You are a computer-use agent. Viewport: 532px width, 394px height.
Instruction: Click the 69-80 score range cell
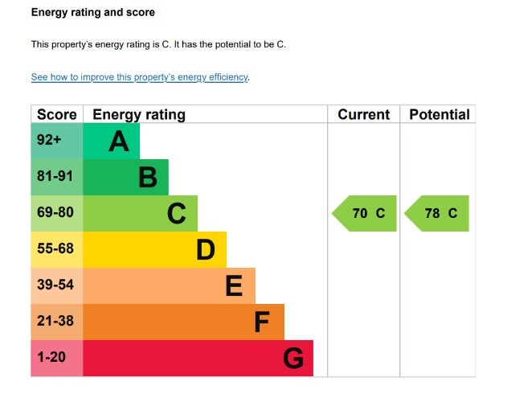(x=57, y=213)
